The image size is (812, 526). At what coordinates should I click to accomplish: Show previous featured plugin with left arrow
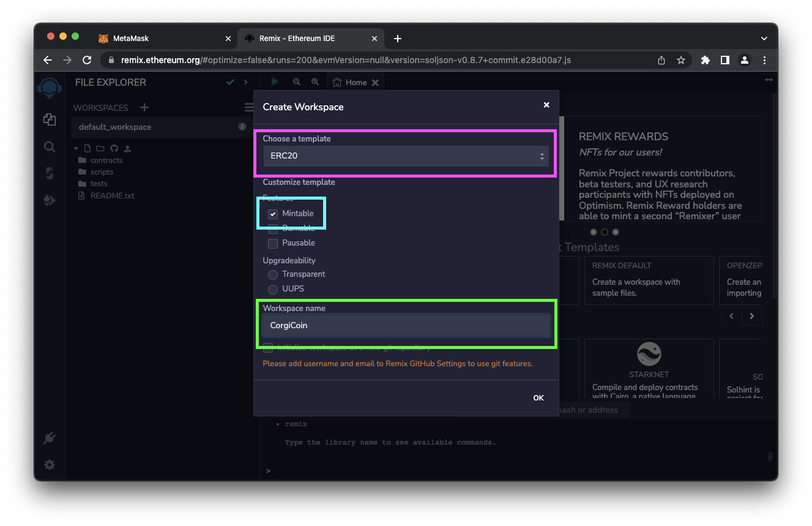point(731,316)
